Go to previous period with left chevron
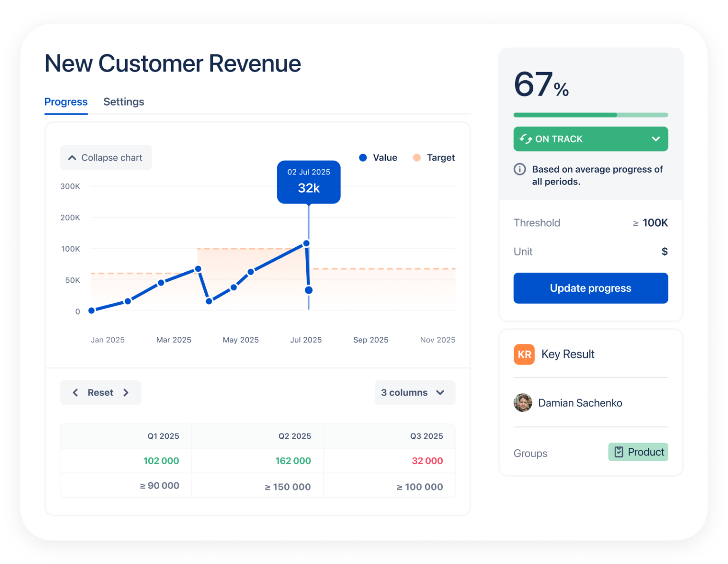 (x=75, y=393)
